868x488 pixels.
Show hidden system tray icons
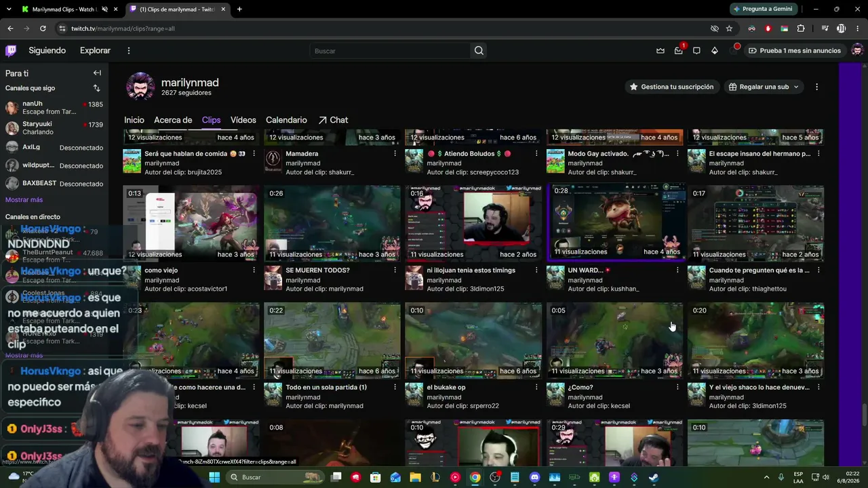(766, 477)
